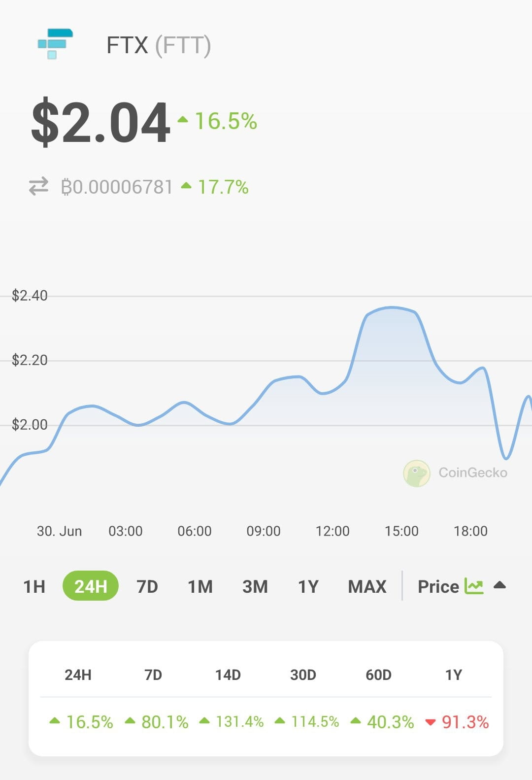Click the red down-arrow beside 91.3%
This screenshot has height=780, width=532.
430,722
